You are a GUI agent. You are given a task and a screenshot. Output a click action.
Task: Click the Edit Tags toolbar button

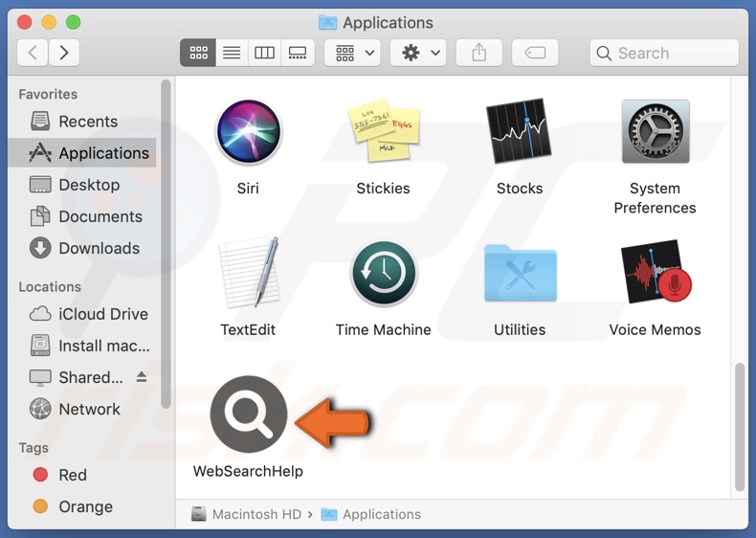click(535, 53)
